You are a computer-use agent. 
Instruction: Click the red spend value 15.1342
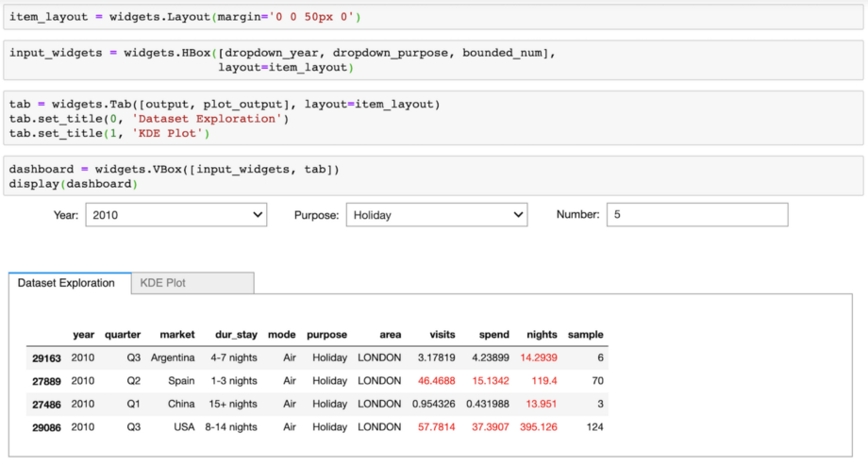(x=491, y=381)
